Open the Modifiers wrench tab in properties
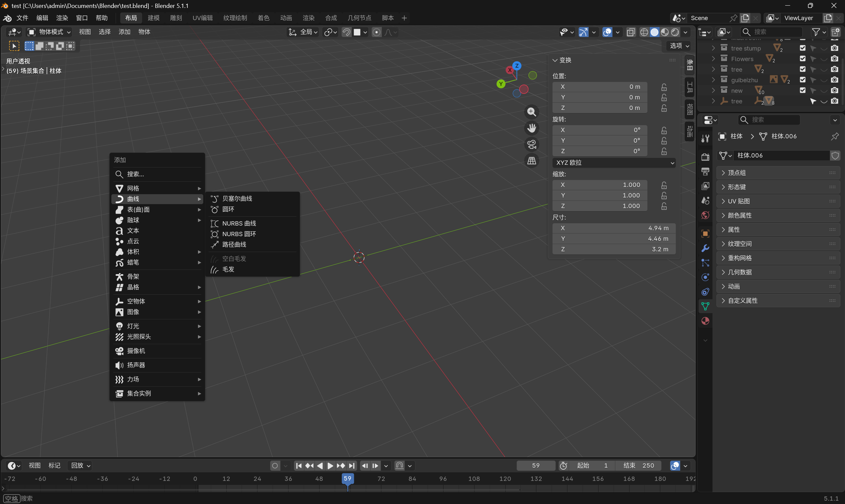The width and height of the screenshot is (845, 504). tap(705, 248)
